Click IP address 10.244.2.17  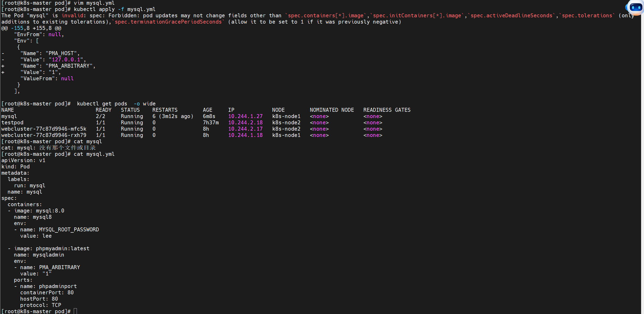pyautogui.click(x=245, y=129)
